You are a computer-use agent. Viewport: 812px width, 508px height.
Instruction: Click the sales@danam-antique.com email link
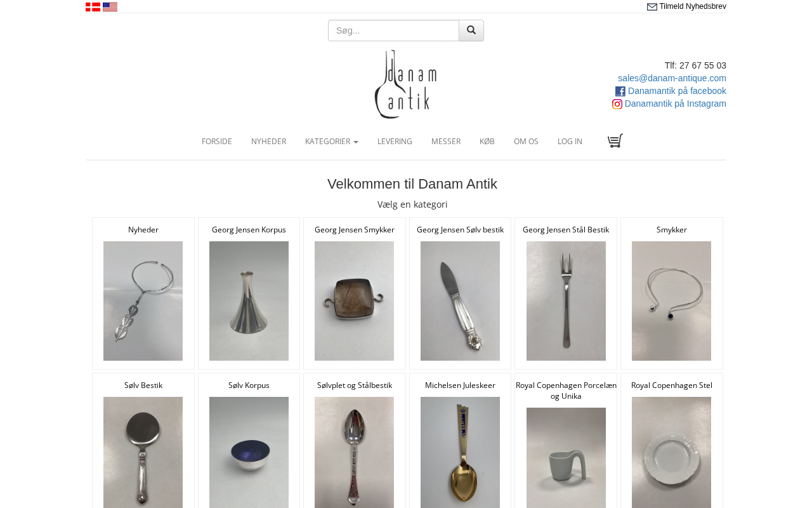tap(672, 78)
